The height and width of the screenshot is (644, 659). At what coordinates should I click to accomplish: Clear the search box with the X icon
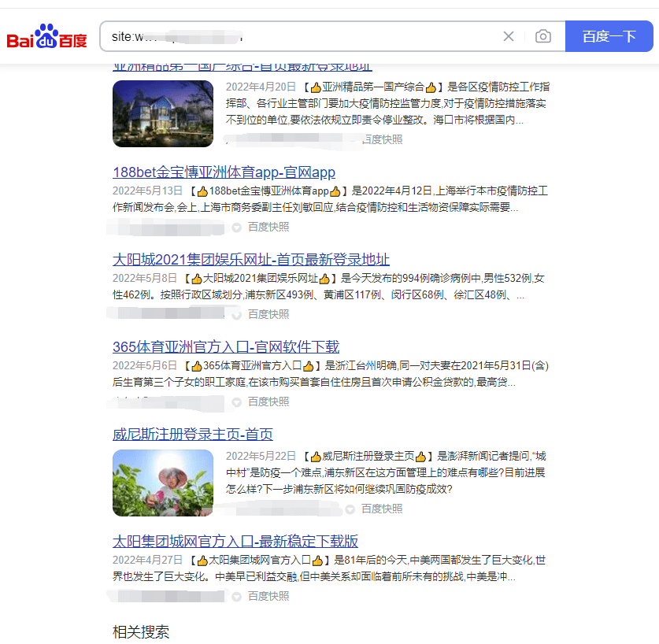click(509, 36)
